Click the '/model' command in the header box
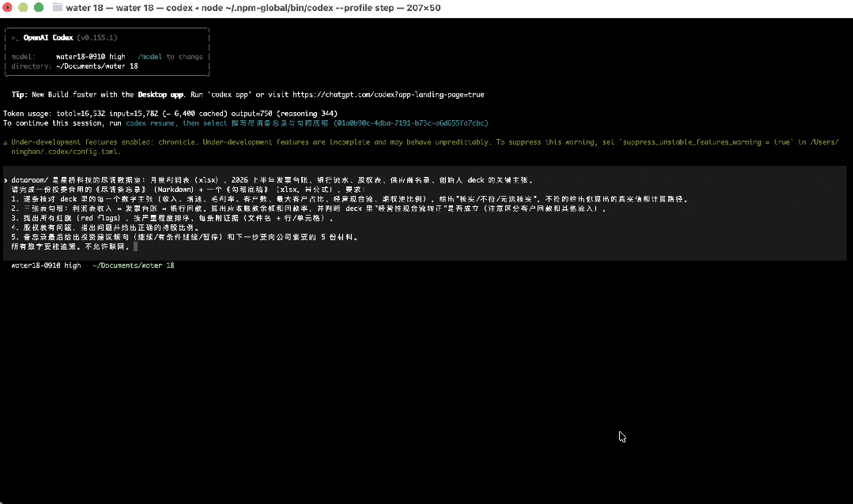The image size is (853, 504). point(149,57)
